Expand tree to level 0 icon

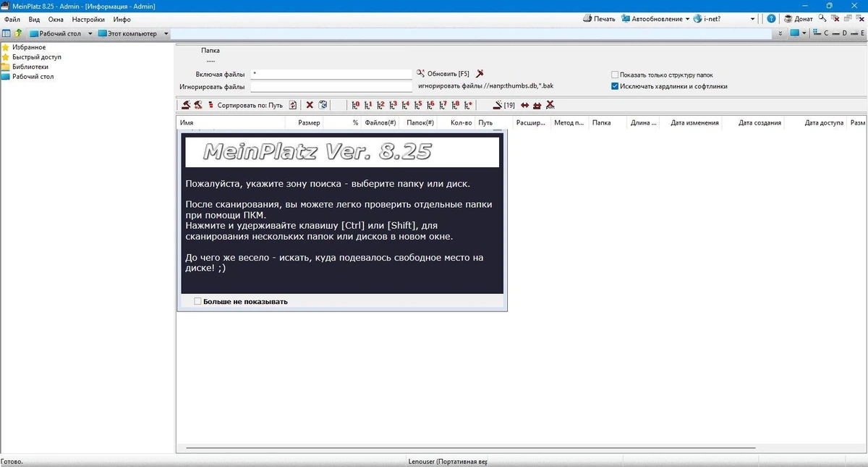coord(356,105)
